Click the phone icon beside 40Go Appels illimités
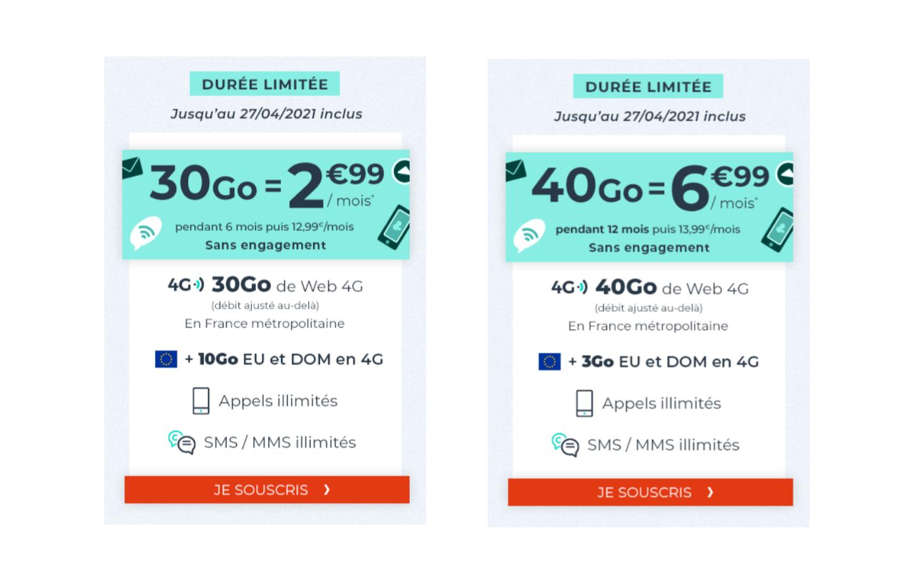The width and height of the screenshot is (909, 588). coord(585,404)
